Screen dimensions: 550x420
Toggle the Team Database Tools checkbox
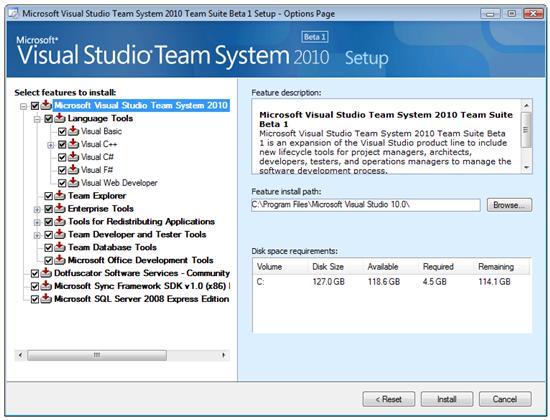tap(48, 248)
